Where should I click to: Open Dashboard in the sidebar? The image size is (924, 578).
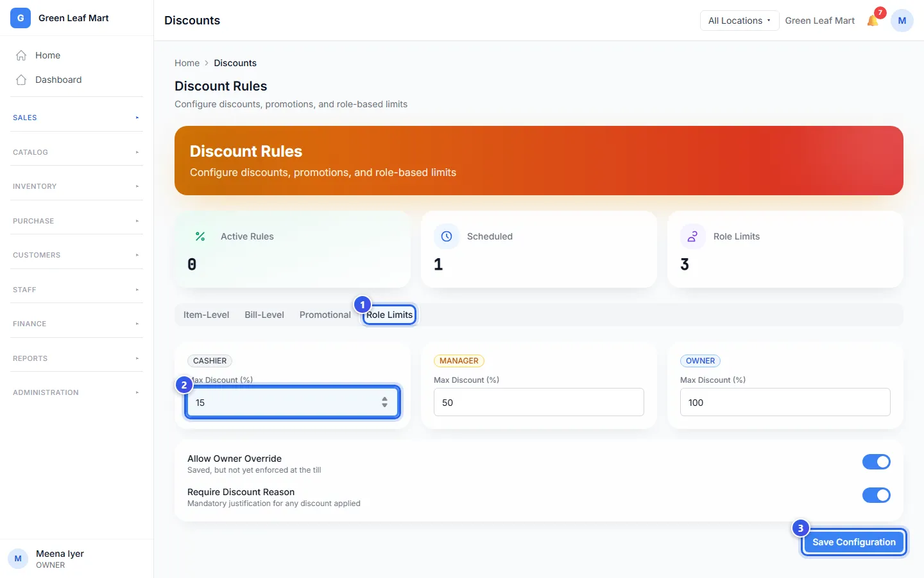(76, 80)
